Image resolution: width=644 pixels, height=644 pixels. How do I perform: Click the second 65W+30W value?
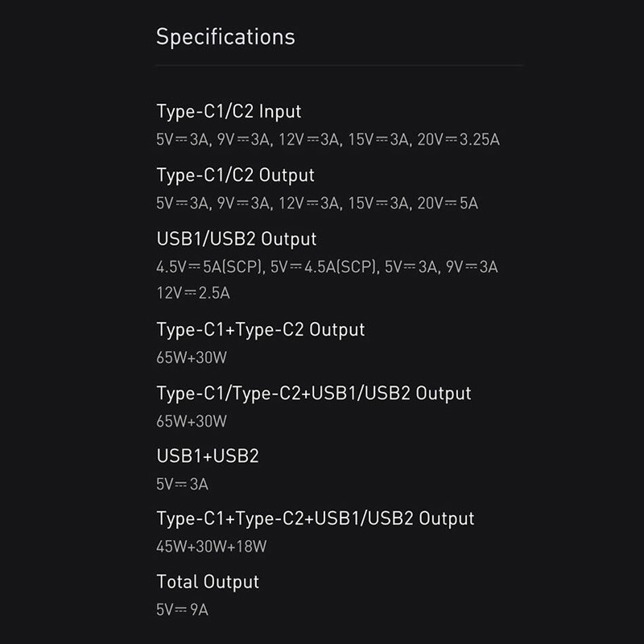coord(192,421)
